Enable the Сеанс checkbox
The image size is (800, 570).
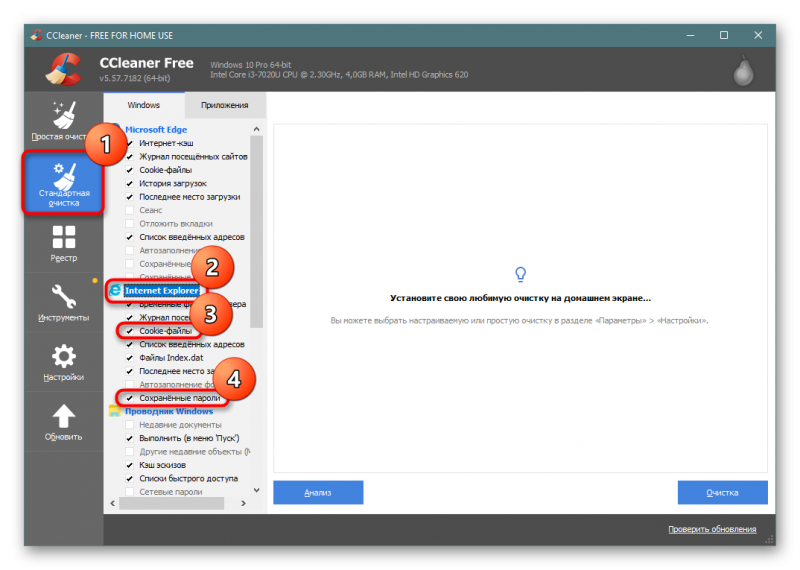coord(130,210)
